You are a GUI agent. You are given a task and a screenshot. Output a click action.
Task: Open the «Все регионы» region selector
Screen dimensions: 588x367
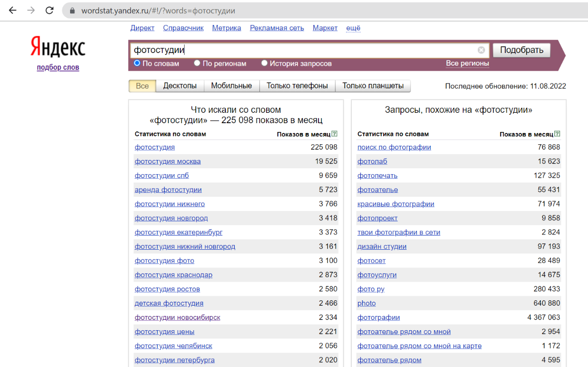pyautogui.click(x=467, y=63)
